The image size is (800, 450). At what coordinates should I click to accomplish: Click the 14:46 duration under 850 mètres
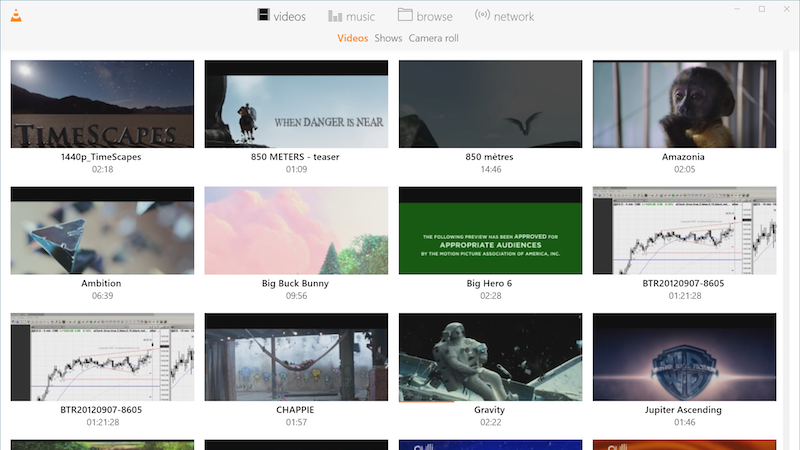coord(491,169)
